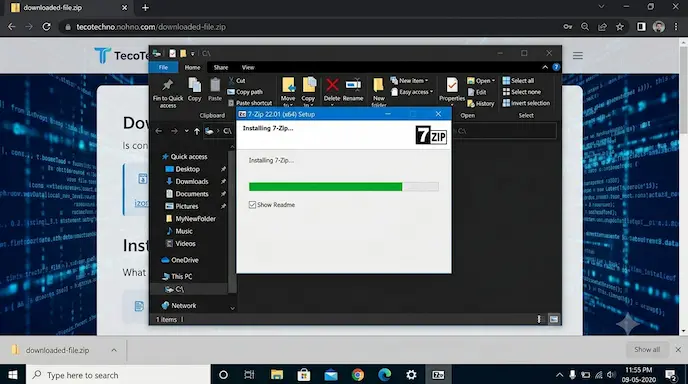Open the TecoTechno hamburger menu

coord(578,56)
